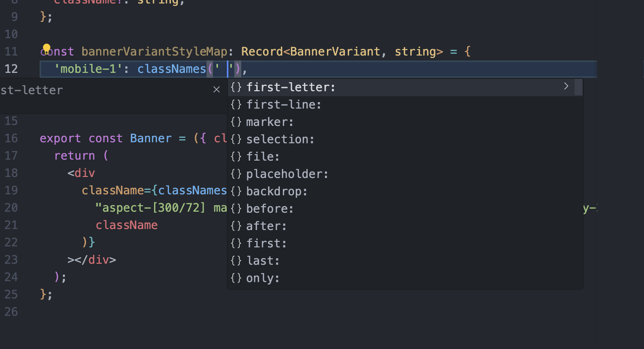
Task: Click line number 11 in gutter
Action: click(x=11, y=52)
